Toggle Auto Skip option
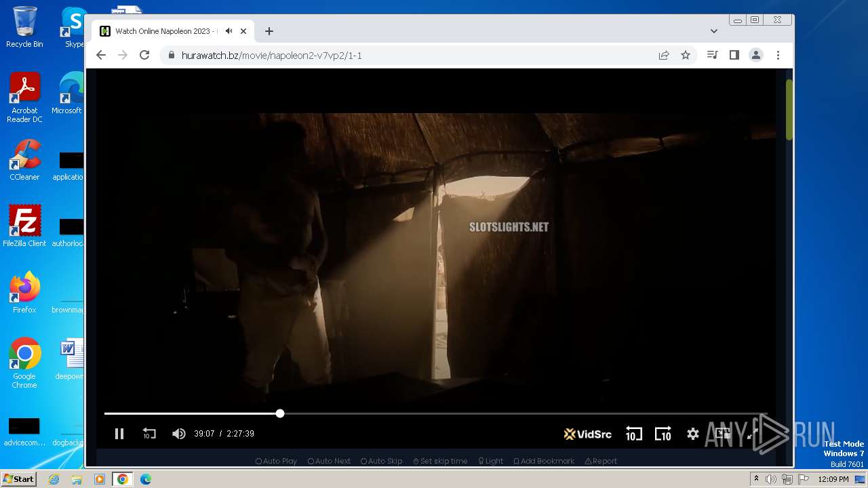 click(381, 461)
